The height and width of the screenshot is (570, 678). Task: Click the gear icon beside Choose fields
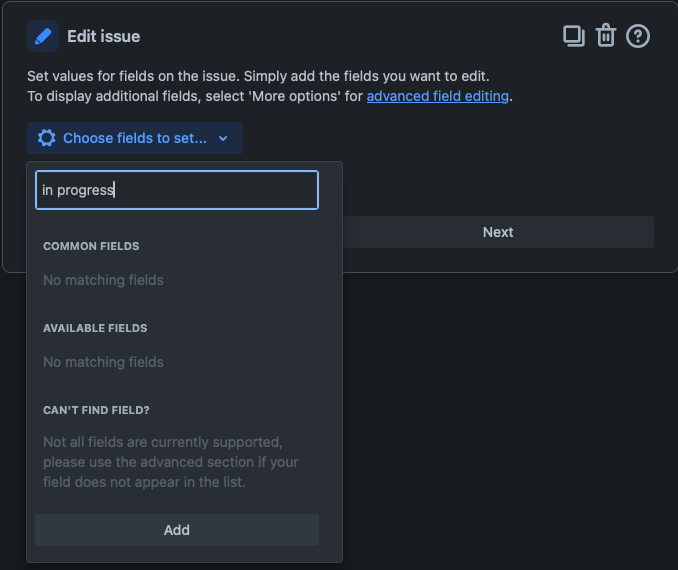point(46,138)
